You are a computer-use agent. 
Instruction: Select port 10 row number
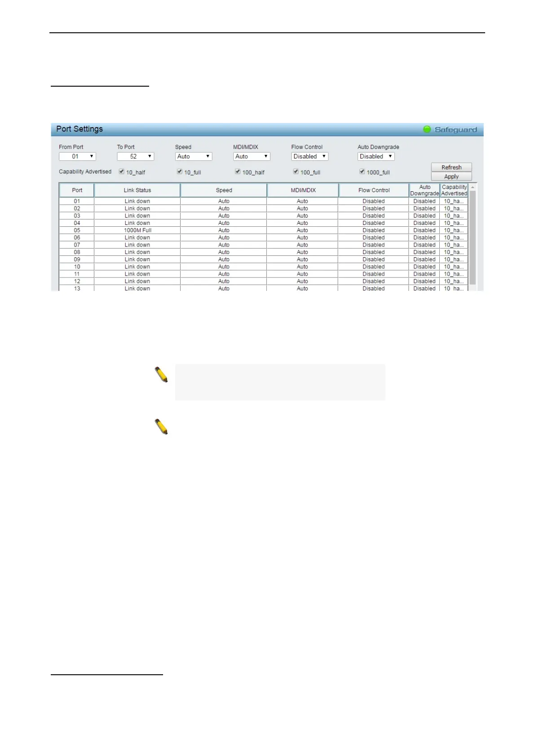click(77, 267)
